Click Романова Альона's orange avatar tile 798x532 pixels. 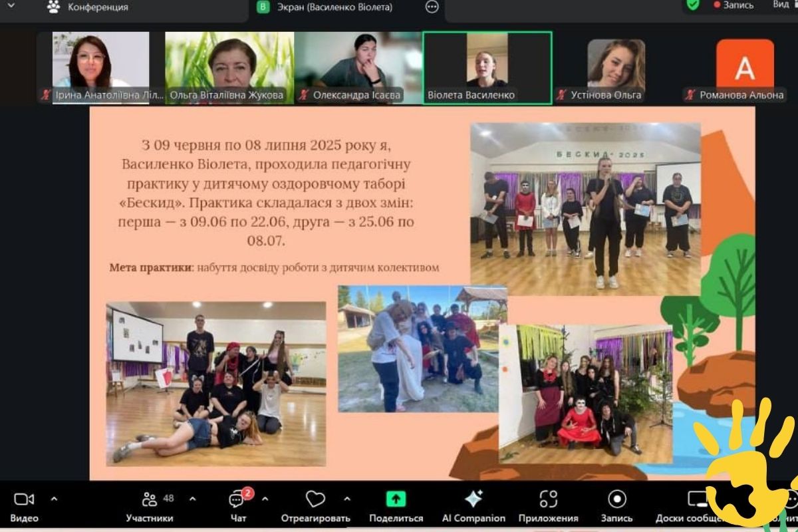click(x=745, y=66)
